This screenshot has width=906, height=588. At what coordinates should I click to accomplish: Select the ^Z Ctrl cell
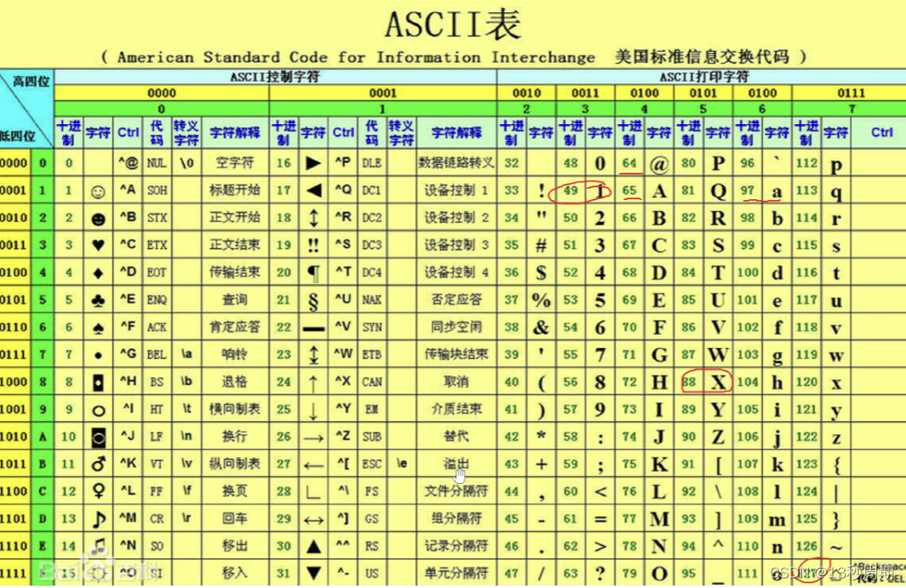[343, 435]
